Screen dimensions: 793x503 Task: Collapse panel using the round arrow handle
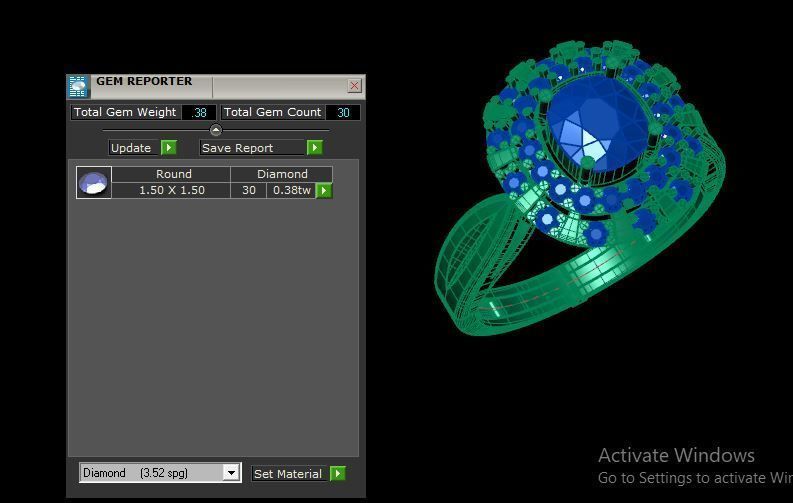coord(216,130)
